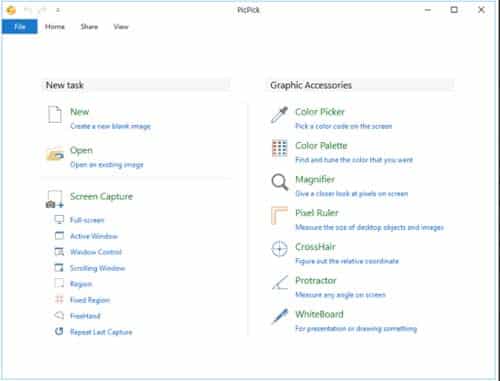Click the Screen Capture heading
Image resolution: width=500 pixels, height=381 pixels.
tap(101, 196)
